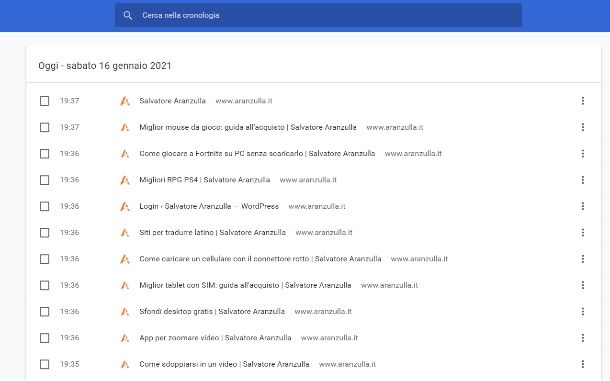
Task: Tick checkbox for 'Salvatore Aranzulla' homepage entry
Action: [45, 101]
